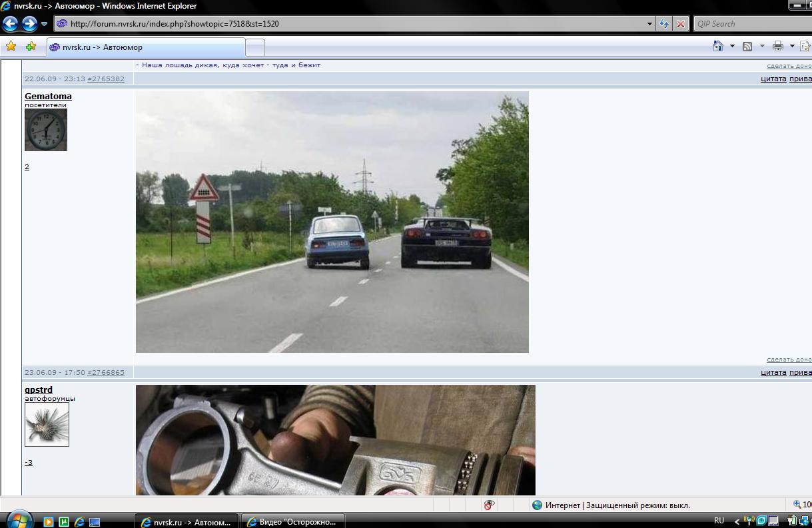Click the browser Back arrow button
Viewport: 812px width, 528px height.
[x=11, y=24]
